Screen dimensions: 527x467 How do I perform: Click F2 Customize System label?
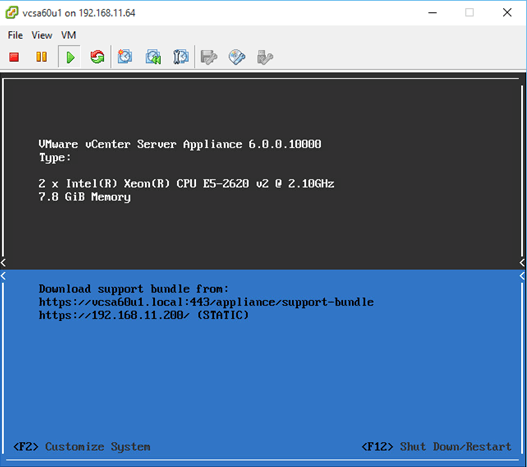pos(82,446)
